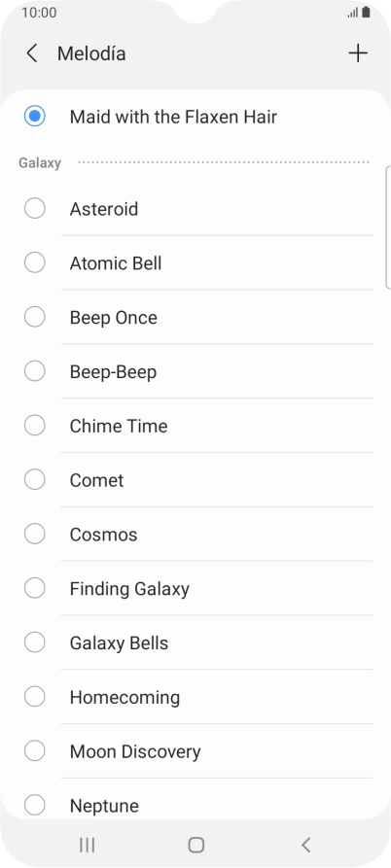
Task: Open recent apps from navigation bar
Action: tap(87, 845)
